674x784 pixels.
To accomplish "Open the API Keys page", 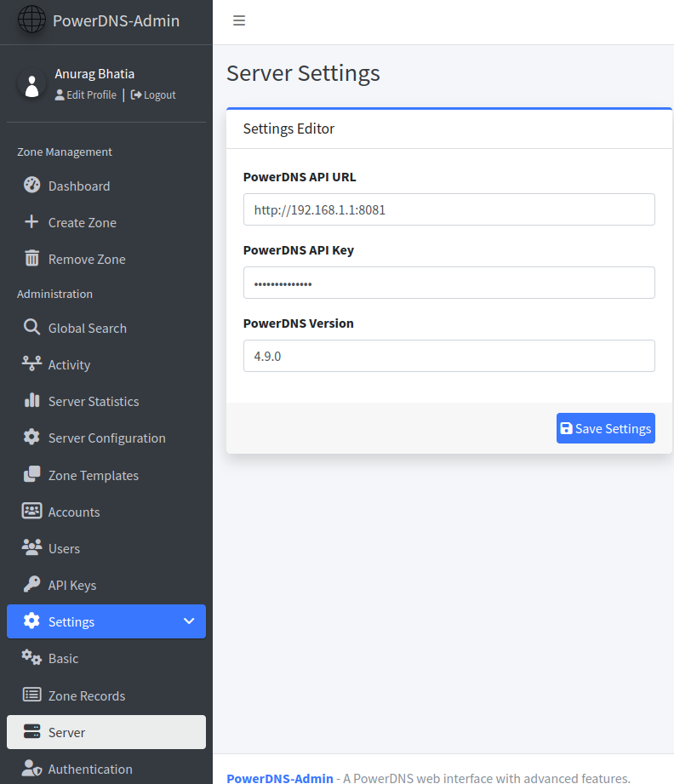I will tap(106, 585).
